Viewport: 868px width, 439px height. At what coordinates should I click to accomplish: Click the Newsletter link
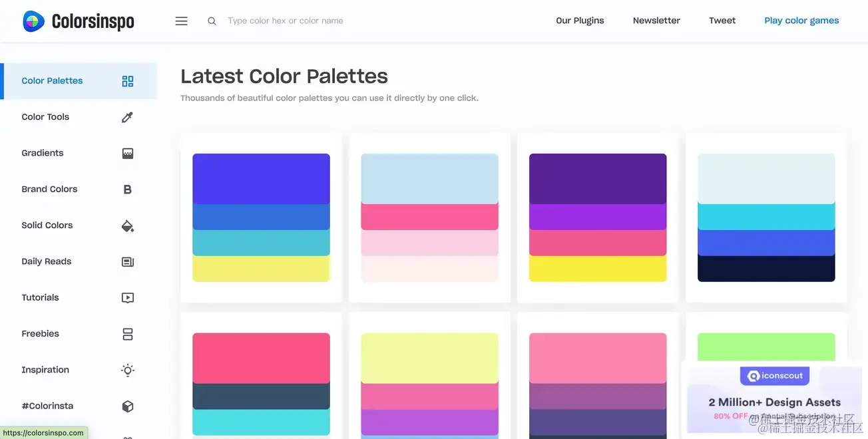[x=656, y=20]
